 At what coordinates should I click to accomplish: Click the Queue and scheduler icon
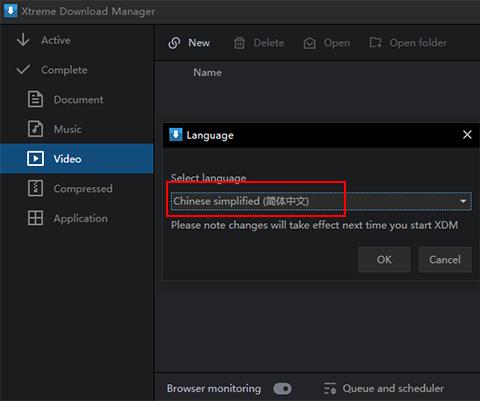tap(330, 388)
